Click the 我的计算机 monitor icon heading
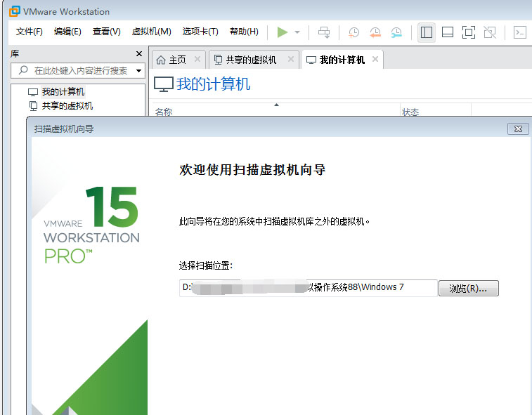 click(x=164, y=84)
